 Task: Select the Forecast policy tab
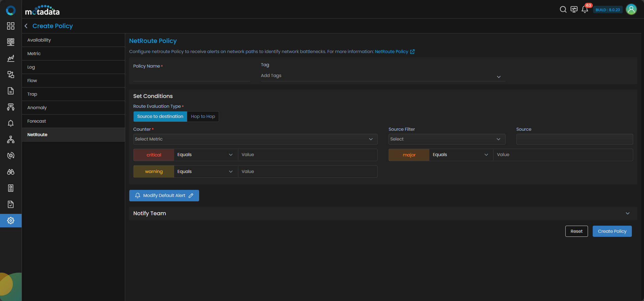coord(37,121)
